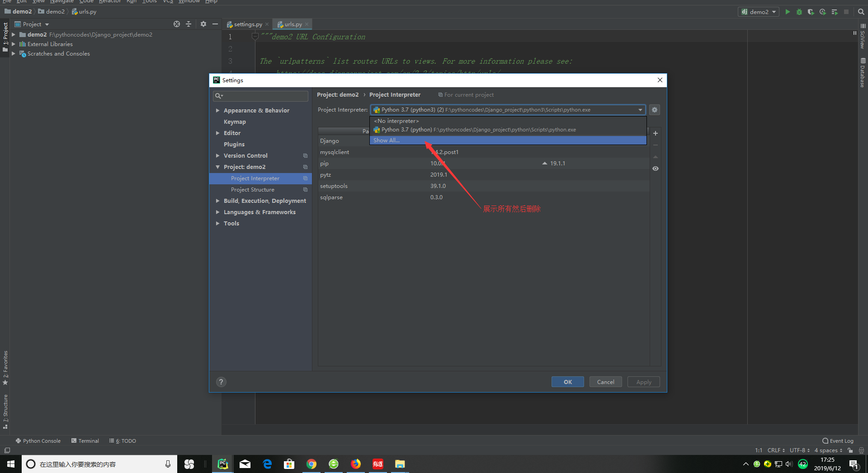Hide the Project tool window
Image resolution: width=868 pixels, height=473 pixels.
tap(215, 24)
